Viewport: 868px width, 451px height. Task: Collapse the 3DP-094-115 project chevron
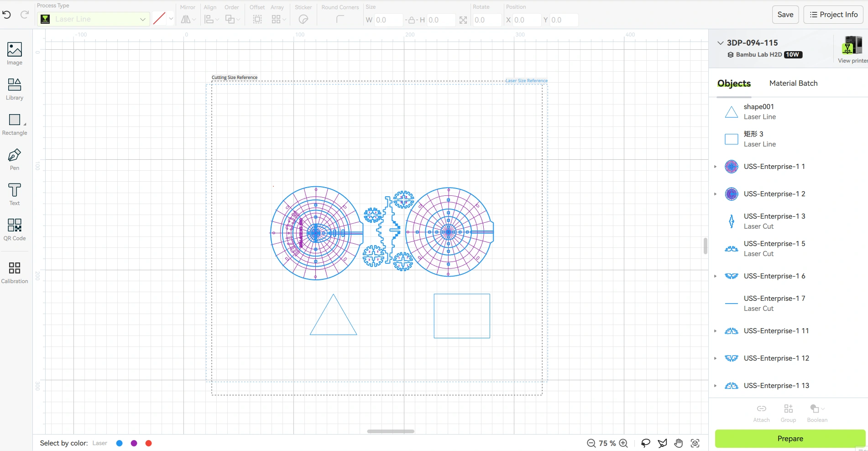[x=721, y=43]
